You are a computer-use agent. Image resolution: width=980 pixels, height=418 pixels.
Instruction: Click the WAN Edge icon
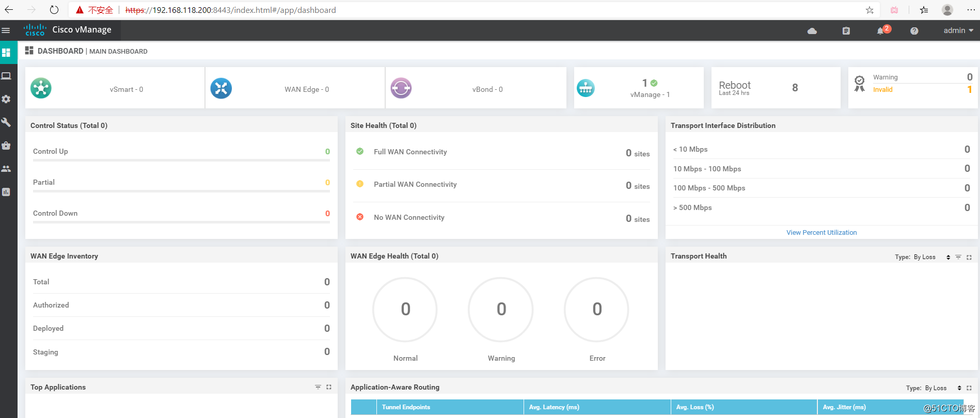click(x=221, y=88)
